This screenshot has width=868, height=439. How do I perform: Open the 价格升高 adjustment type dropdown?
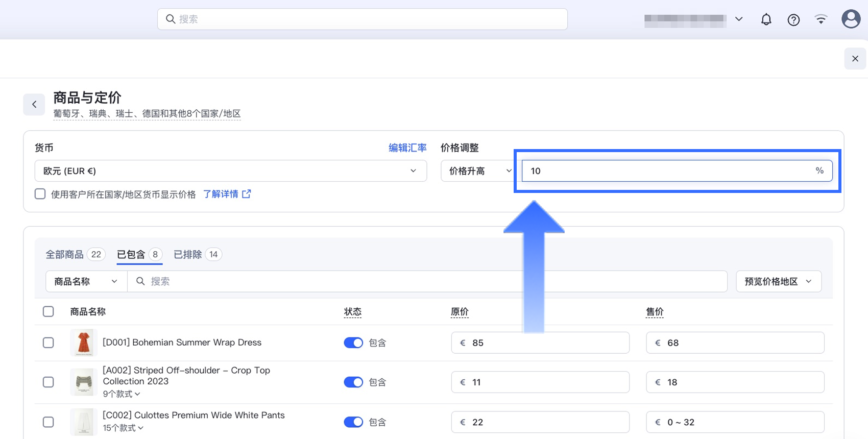point(477,171)
